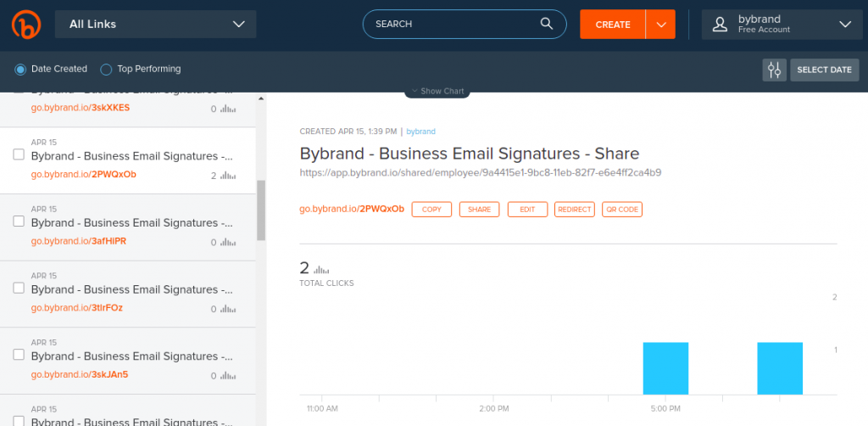The image size is (868, 426).
Task: Click the chart bar near 5:00 PM
Action: (665, 368)
